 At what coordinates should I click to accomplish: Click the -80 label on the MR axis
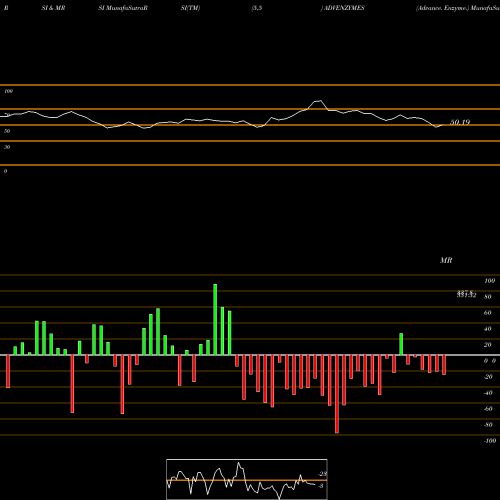(488, 425)
